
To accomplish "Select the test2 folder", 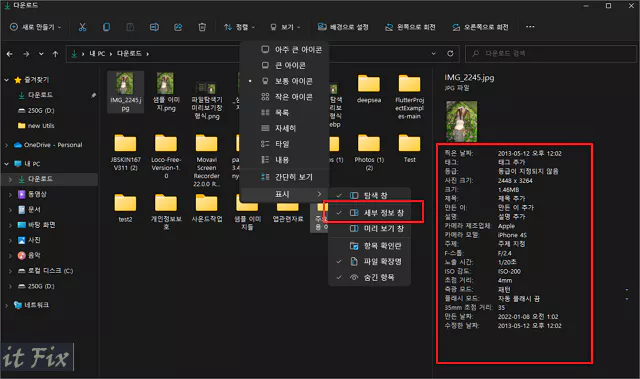I will click(x=125, y=208).
